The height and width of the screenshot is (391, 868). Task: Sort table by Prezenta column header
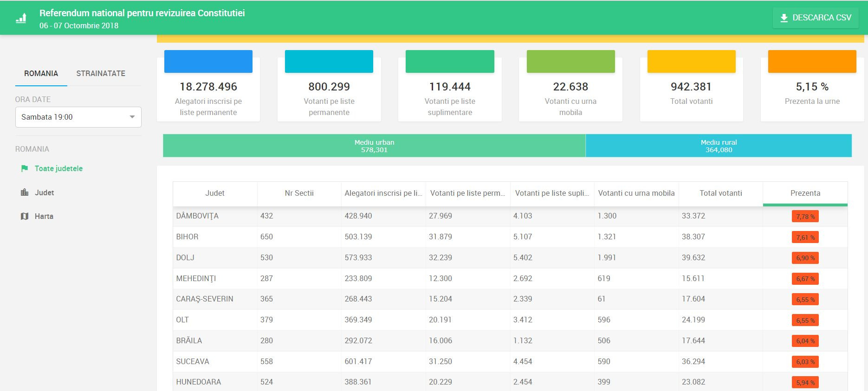(805, 193)
